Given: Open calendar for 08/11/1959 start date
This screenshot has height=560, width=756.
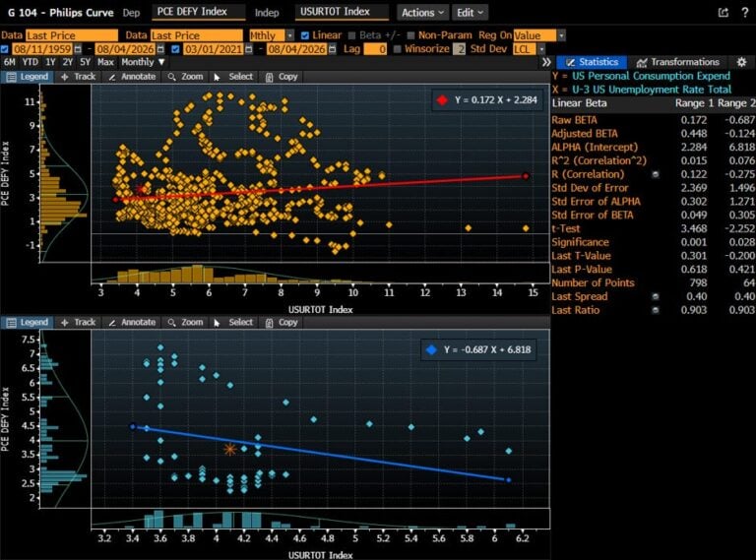Looking at the screenshot, I should click(78, 49).
